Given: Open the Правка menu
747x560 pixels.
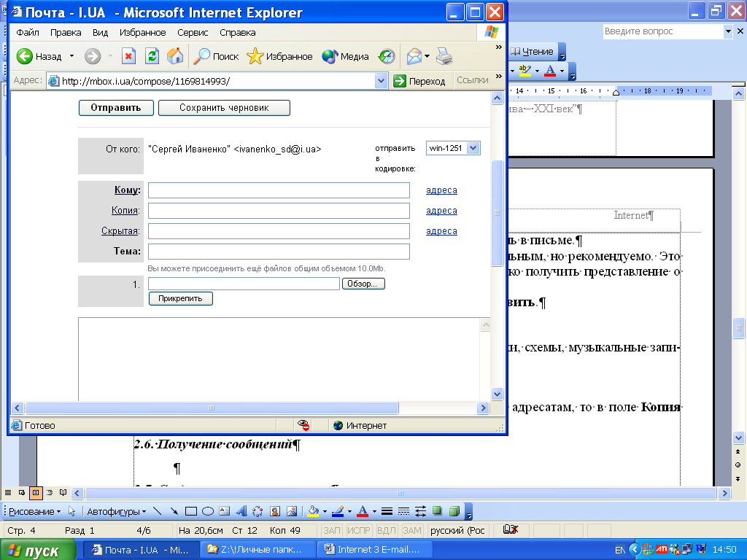Looking at the screenshot, I should (x=66, y=32).
